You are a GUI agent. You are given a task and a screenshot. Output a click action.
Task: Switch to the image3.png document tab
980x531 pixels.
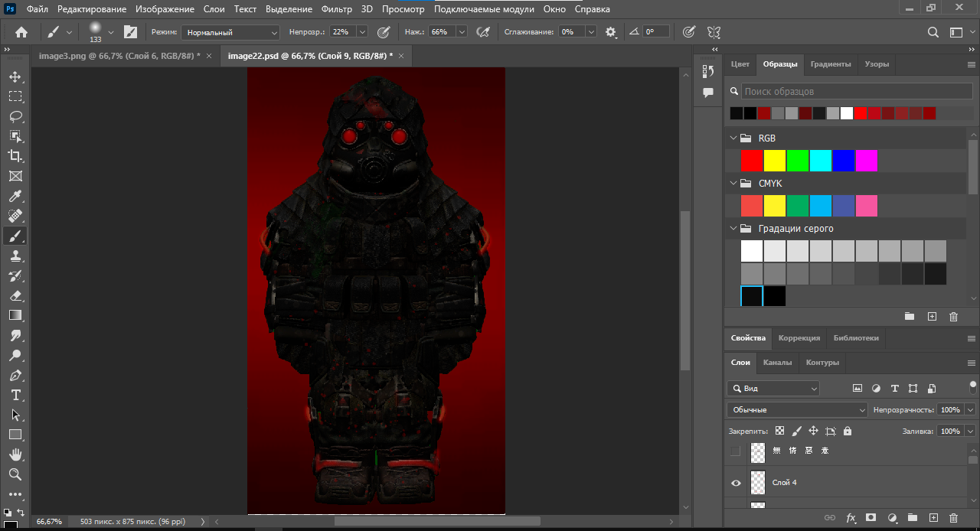(119, 56)
